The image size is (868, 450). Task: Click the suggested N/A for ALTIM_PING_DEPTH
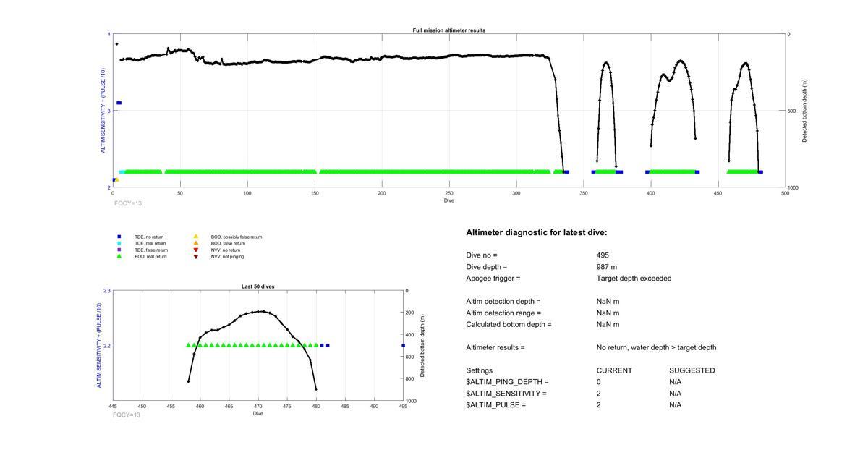(676, 382)
